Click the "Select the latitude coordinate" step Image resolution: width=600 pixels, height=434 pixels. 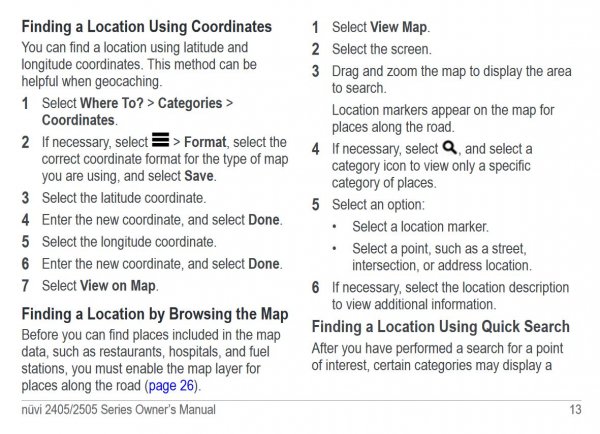124,197
